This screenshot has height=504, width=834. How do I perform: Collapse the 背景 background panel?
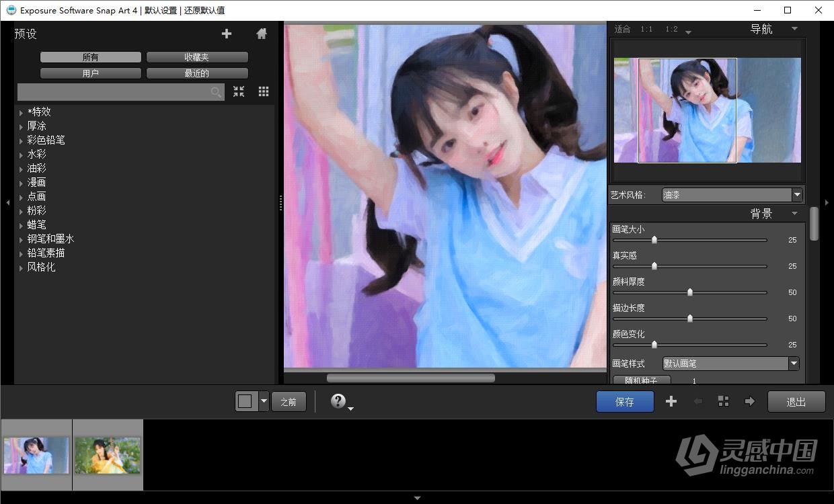pyautogui.click(x=794, y=214)
